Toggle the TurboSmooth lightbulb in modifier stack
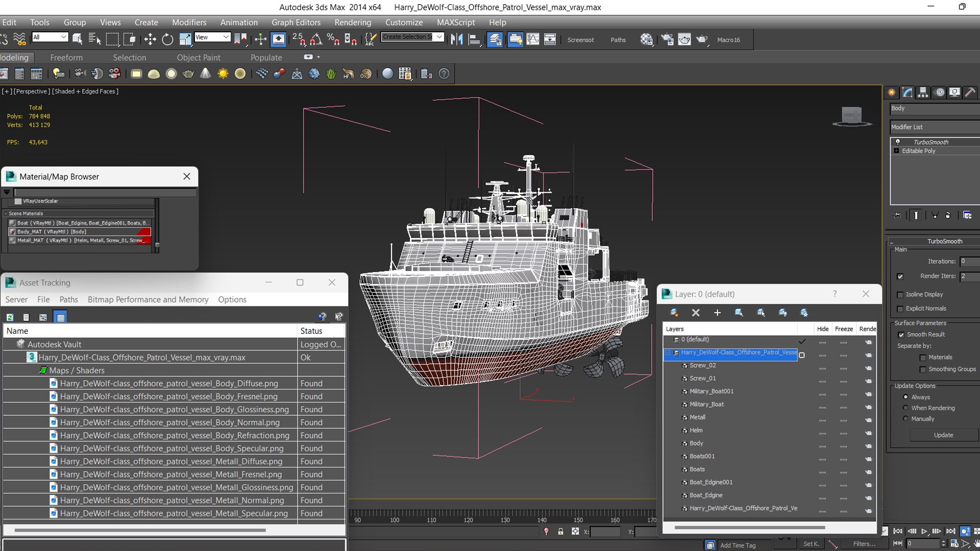 (898, 142)
